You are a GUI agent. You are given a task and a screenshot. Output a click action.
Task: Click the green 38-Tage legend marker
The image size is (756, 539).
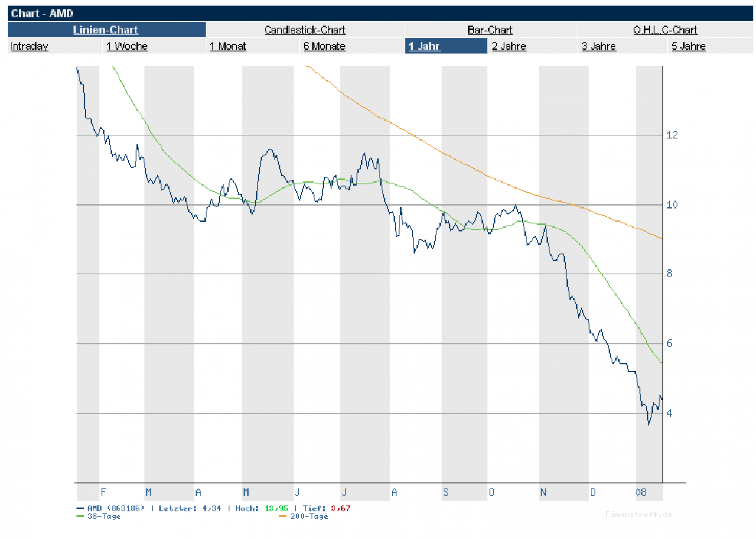(80, 517)
